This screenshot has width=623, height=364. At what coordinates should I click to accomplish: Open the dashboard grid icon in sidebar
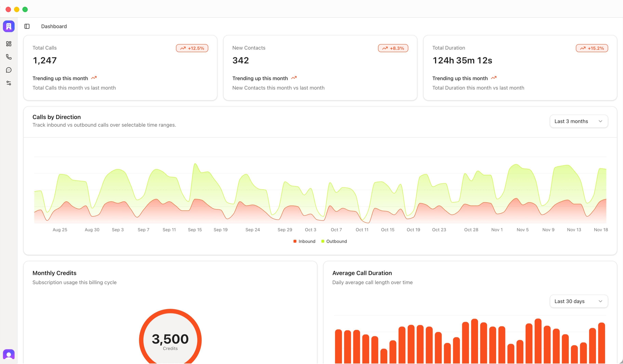click(9, 44)
